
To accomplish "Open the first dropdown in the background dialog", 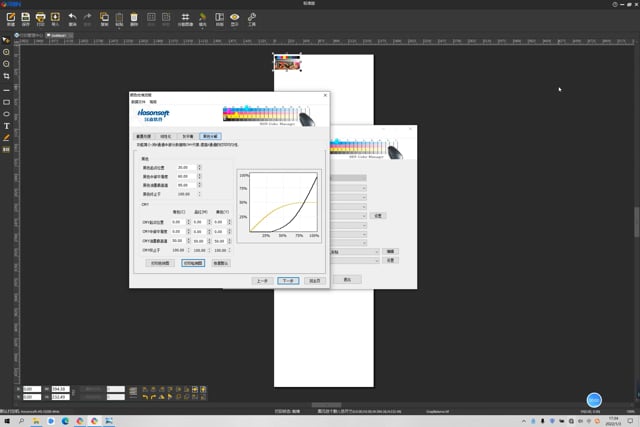I will click(x=348, y=188).
